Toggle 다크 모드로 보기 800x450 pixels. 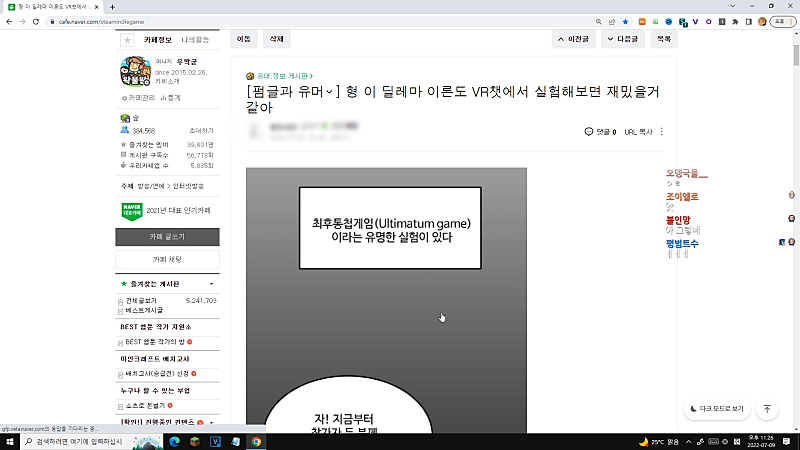point(717,409)
